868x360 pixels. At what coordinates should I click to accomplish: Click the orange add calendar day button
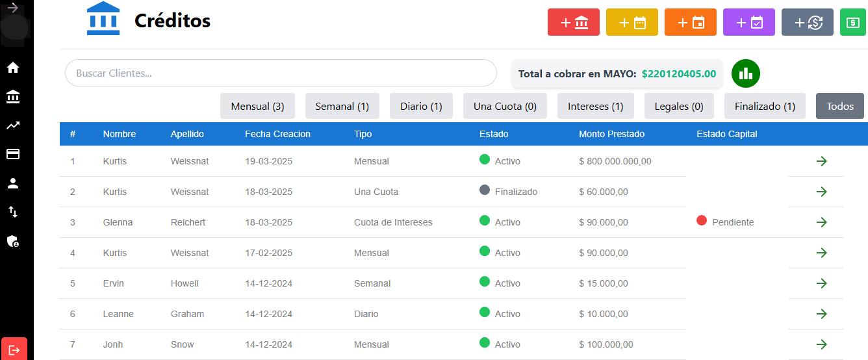coord(691,22)
